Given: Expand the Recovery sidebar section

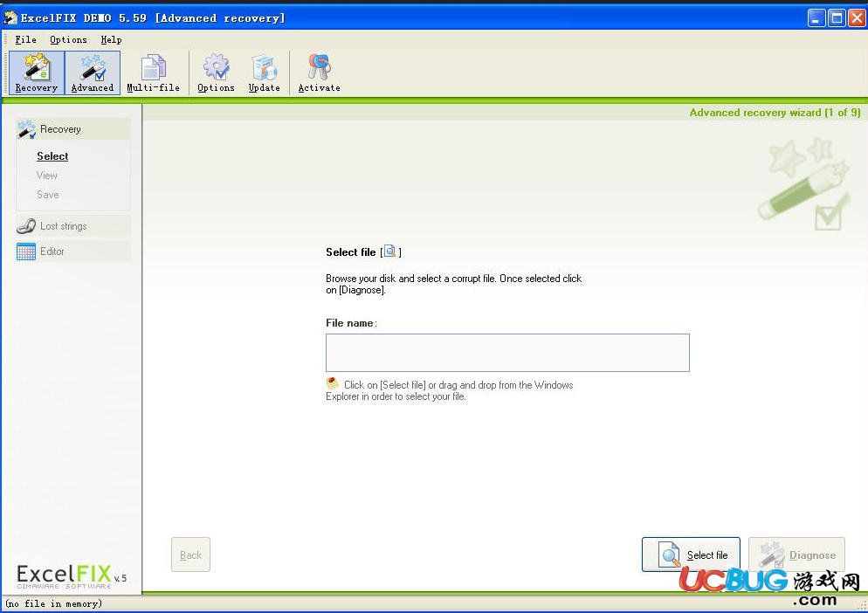Looking at the screenshot, I should click(73, 129).
